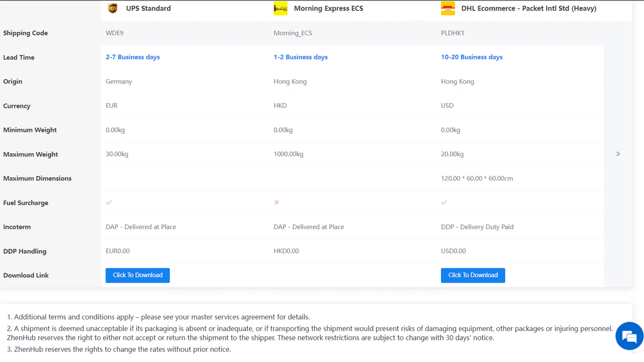This screenshot has height=362, width=644.
Task: Click the 30.00kg maximum weight
Action: point(117,154)
